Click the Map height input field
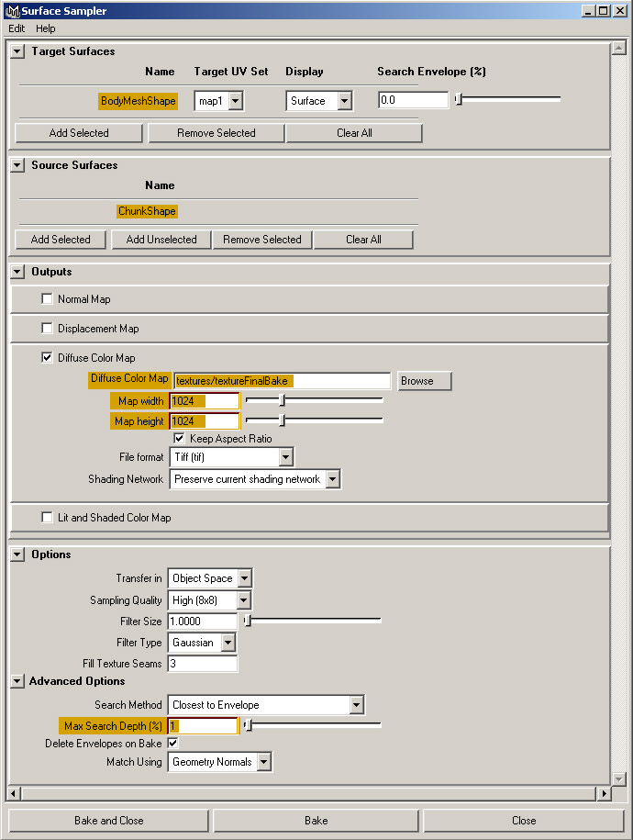This screenshot has height=840, width=633. coord(204,421)
